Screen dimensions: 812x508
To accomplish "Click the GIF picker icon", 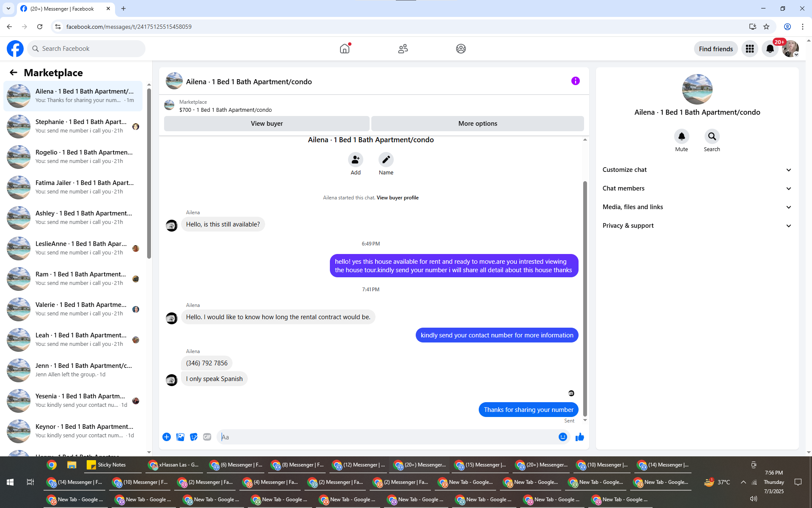I will coord(207,437).
